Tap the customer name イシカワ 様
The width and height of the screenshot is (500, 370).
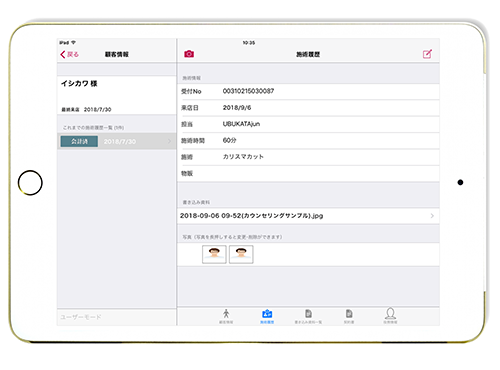click(79, 83)
